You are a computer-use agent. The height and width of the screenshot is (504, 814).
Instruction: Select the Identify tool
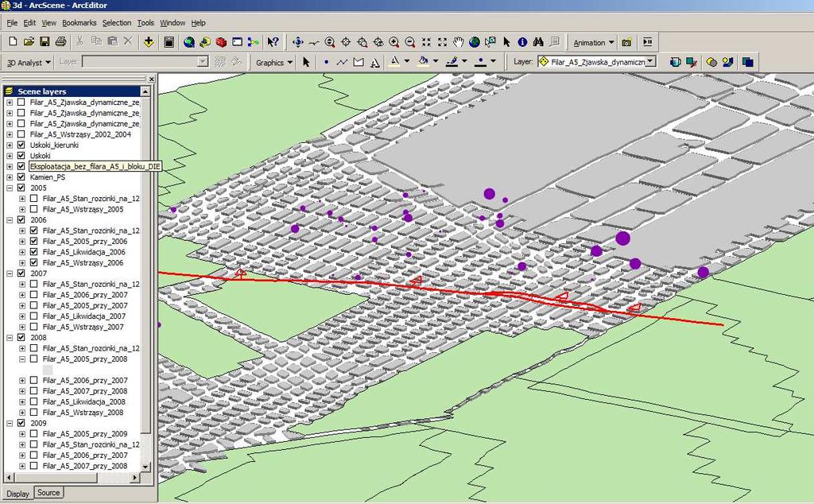point(522,42)
